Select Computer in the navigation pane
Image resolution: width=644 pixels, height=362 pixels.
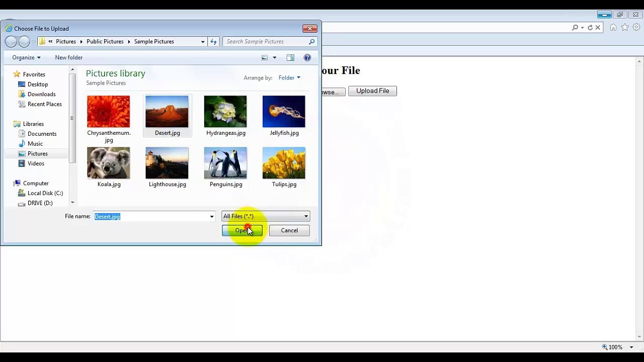36,184
